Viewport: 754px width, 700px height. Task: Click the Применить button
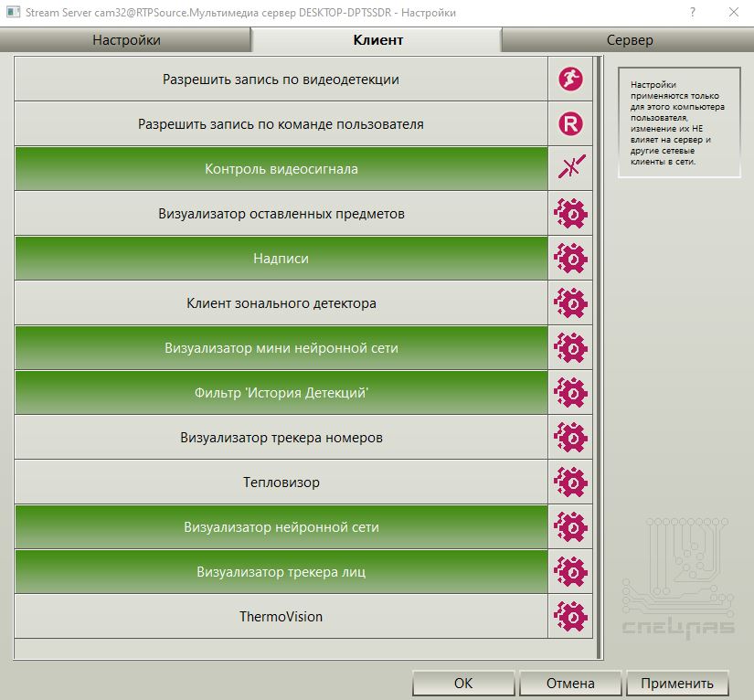click(677, 683)
